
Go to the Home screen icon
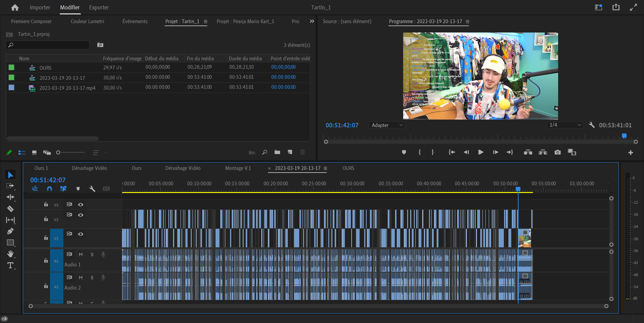[x=15, y=7]
